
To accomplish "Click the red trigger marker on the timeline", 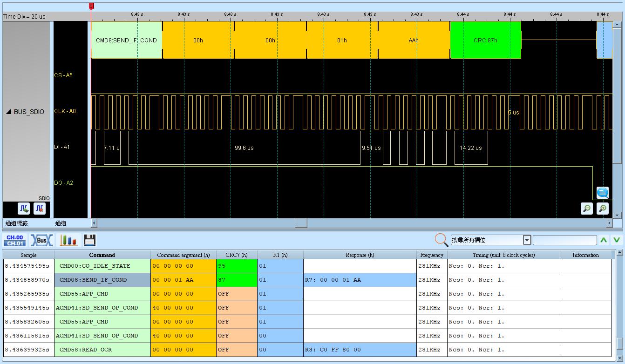I will (91, 6).
